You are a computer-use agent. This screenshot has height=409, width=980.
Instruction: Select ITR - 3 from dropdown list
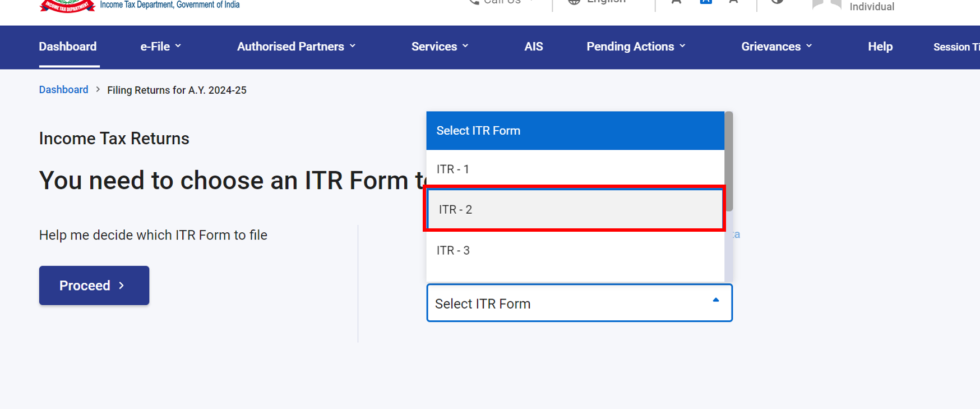(575, 250)
